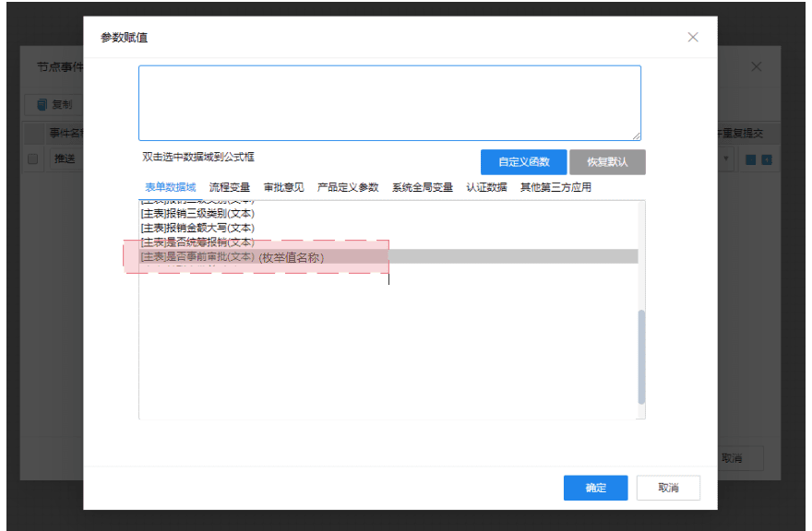Screen dimensions: 812x531
Task: Close the background 节点事件 window
Action: [x=756, y=66]
